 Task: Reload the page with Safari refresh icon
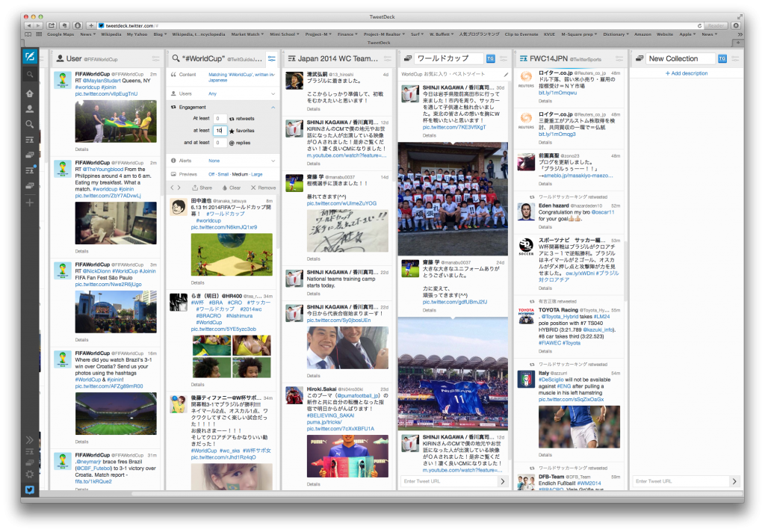point(699,25)
